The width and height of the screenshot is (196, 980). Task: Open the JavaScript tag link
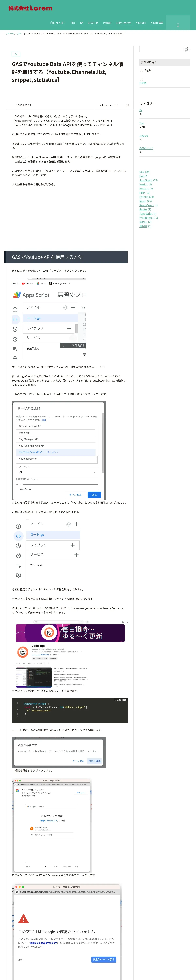point(146,180)
